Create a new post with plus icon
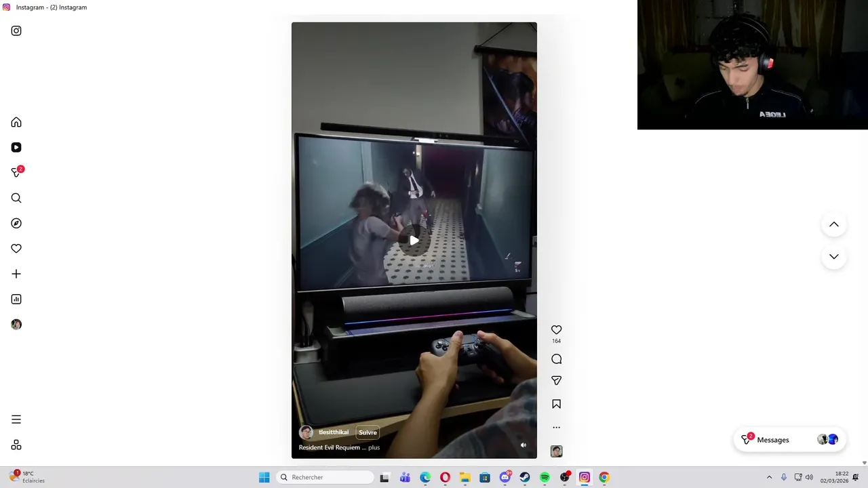The image size is (868, 488). (16, 274)
